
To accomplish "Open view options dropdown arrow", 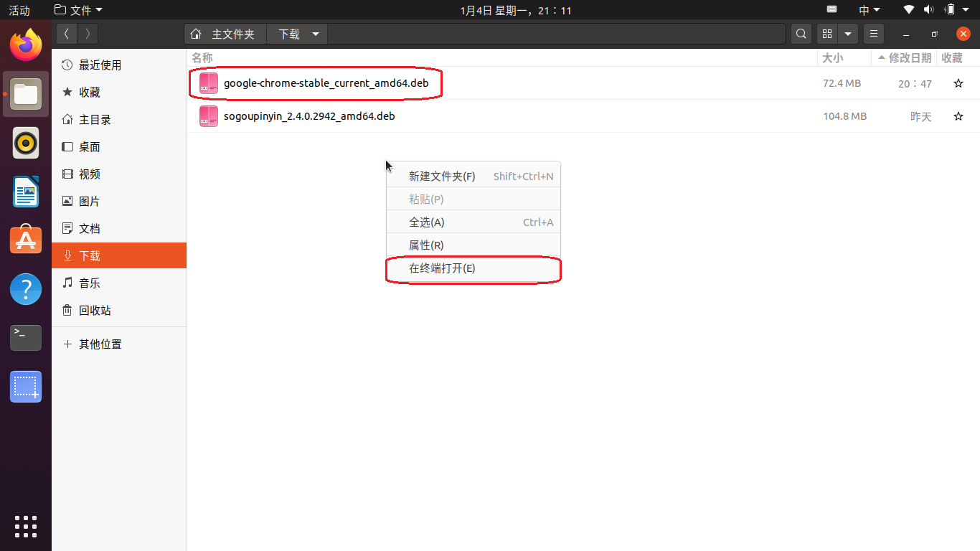I will 848,34.
